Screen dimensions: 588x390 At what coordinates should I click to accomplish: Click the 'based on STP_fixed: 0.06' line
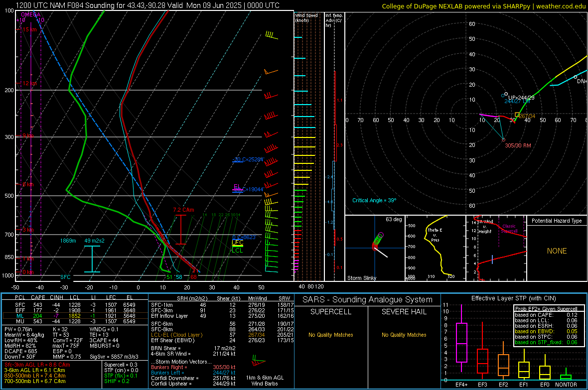click(x=546, y=342)
